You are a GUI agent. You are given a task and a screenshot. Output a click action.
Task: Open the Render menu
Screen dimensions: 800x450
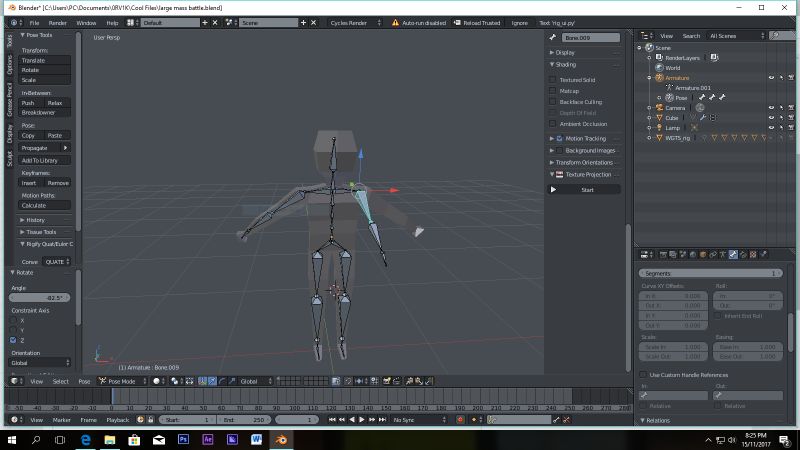[x=58, y=22]
